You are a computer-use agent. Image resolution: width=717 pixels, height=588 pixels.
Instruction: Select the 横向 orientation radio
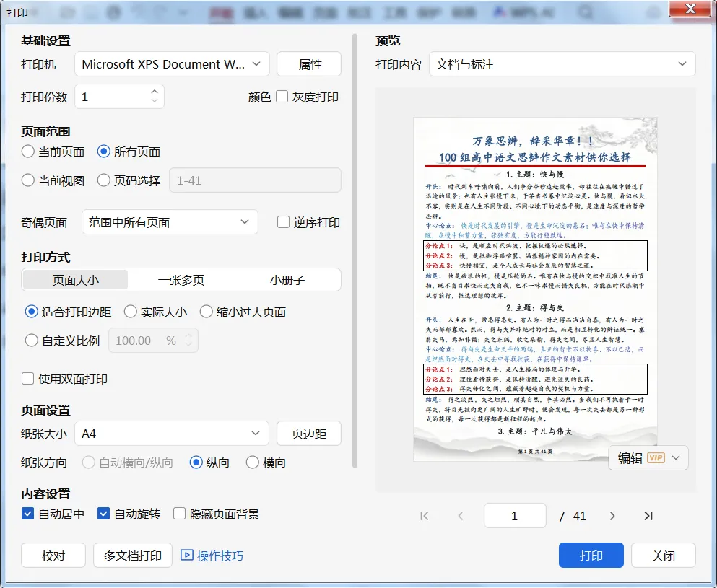pos(253,462)
